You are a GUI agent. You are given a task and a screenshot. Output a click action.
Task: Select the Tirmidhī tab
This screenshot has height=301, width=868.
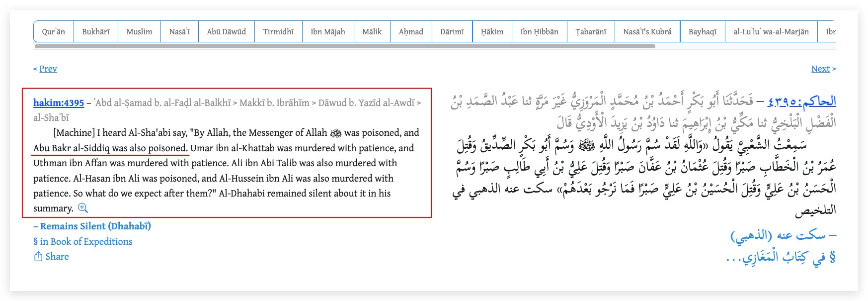278,31
